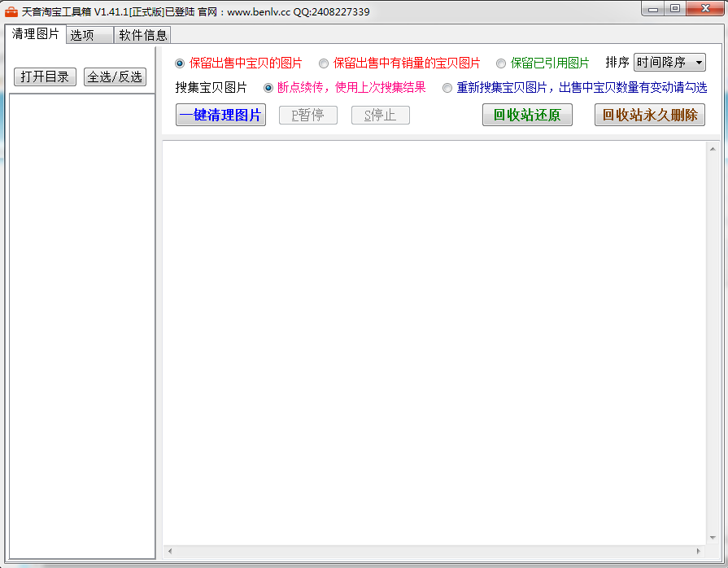Click inside the empty directory list panel
728x568 pixels.
click(82, 326)
